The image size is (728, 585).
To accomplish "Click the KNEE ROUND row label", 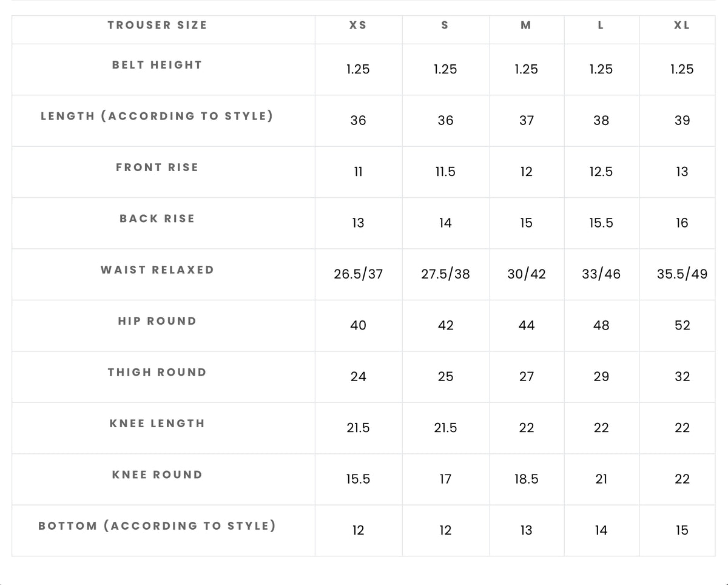I will point(157,475).
